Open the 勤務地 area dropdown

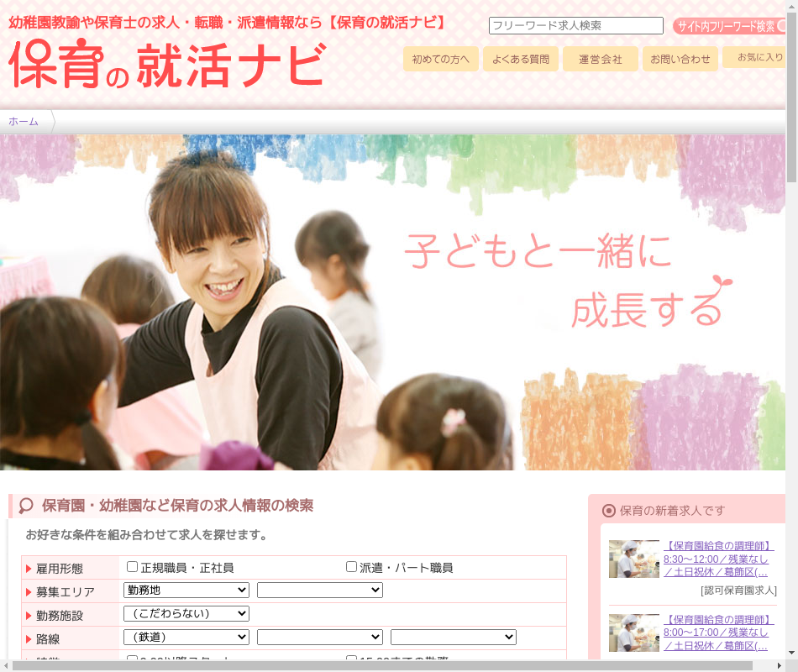click(186, 591)
